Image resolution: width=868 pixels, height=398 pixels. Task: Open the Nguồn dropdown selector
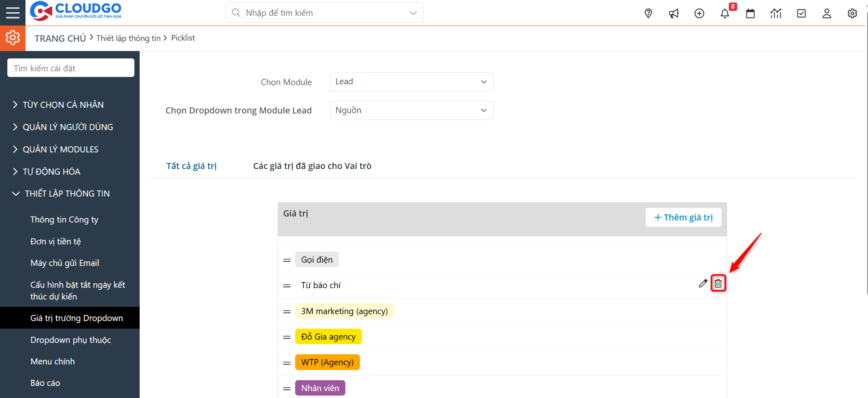411,110
